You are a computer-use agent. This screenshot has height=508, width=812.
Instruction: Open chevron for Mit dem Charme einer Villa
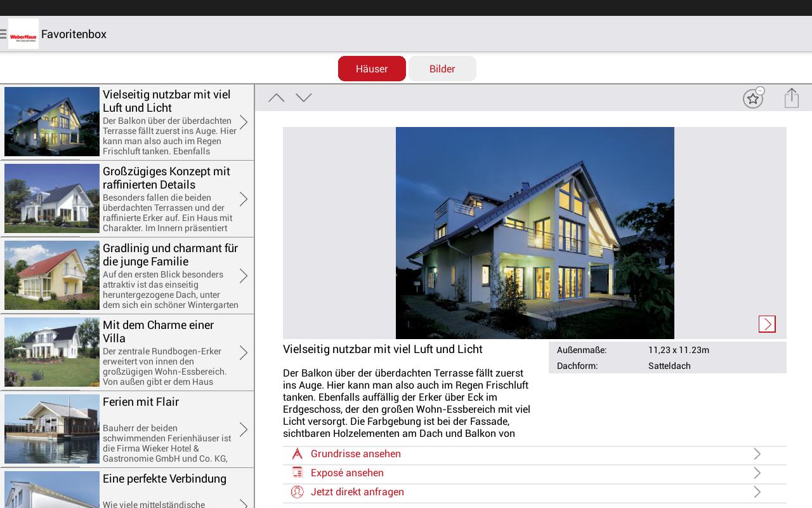click(244, 352)
